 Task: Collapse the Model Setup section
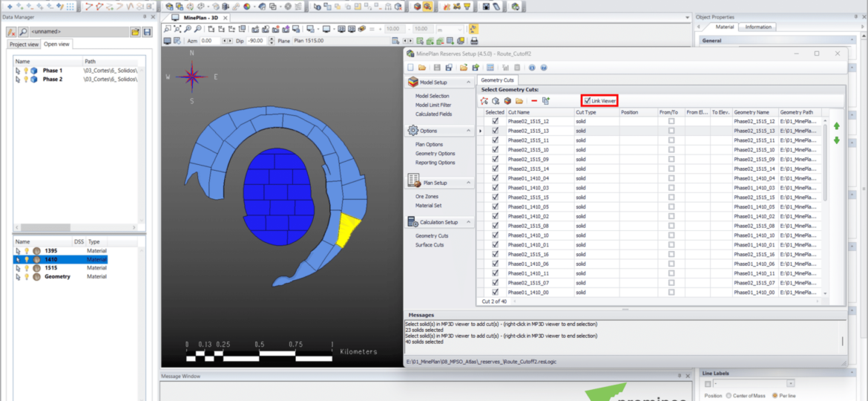point(470,82)
